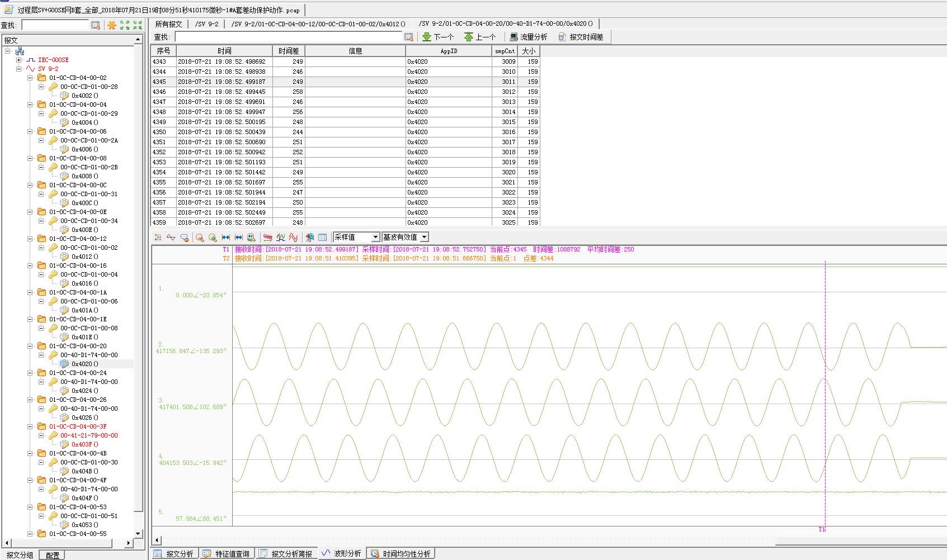
Task: Click the AppID column header
Action: coord(449,51)
